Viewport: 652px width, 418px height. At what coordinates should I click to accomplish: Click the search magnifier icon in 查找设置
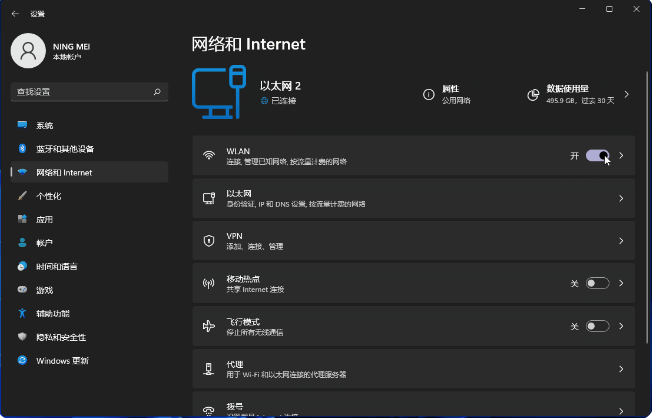tap(157, 91)
